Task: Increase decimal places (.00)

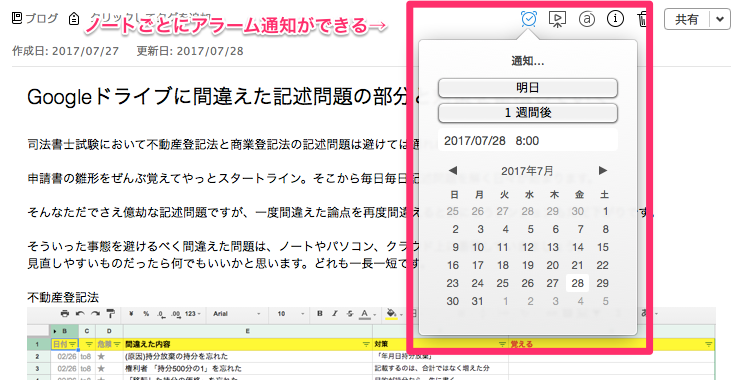Action: [x=176, y=314]
